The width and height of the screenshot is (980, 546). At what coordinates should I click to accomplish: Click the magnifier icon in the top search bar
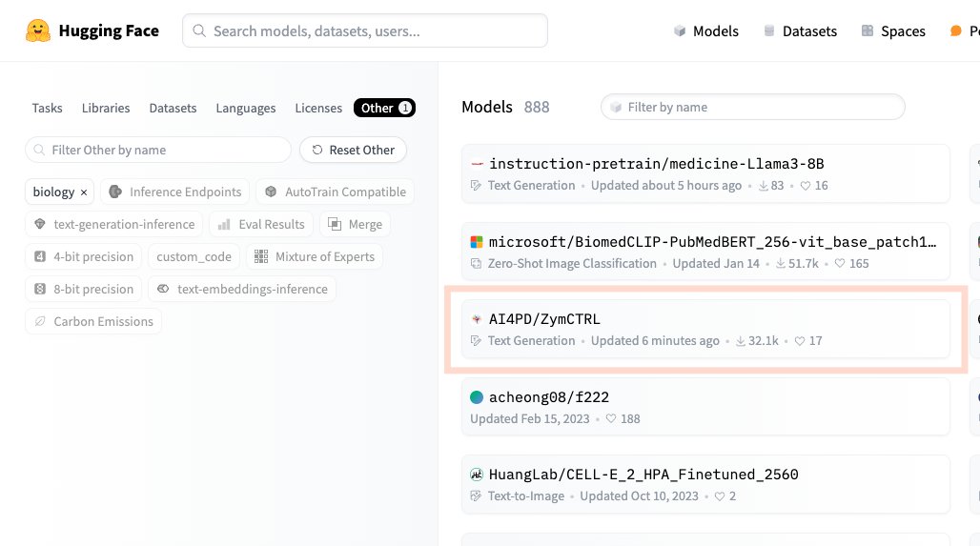(x=198, y=30)
